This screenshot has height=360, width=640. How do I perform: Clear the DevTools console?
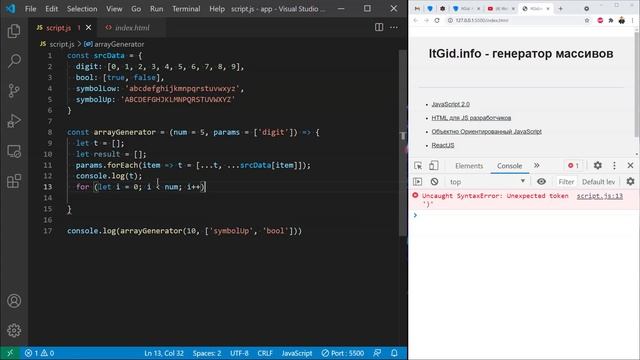click(x=434, y=182)
